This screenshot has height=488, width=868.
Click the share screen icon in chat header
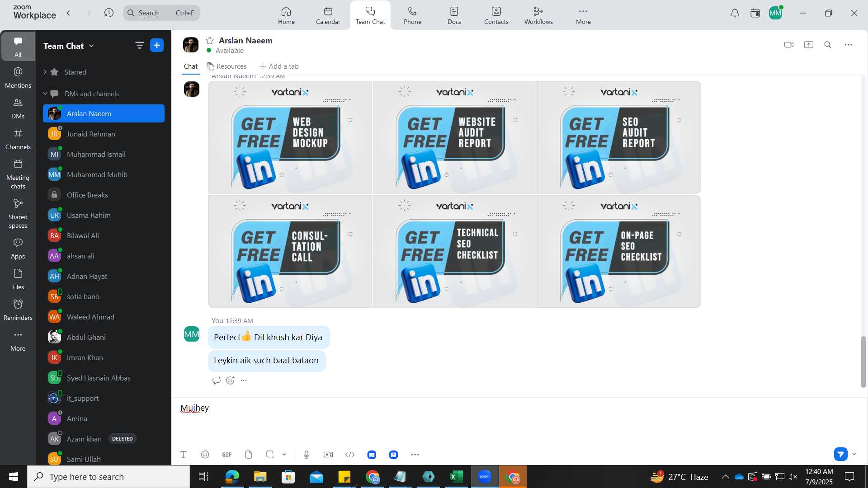809,45
